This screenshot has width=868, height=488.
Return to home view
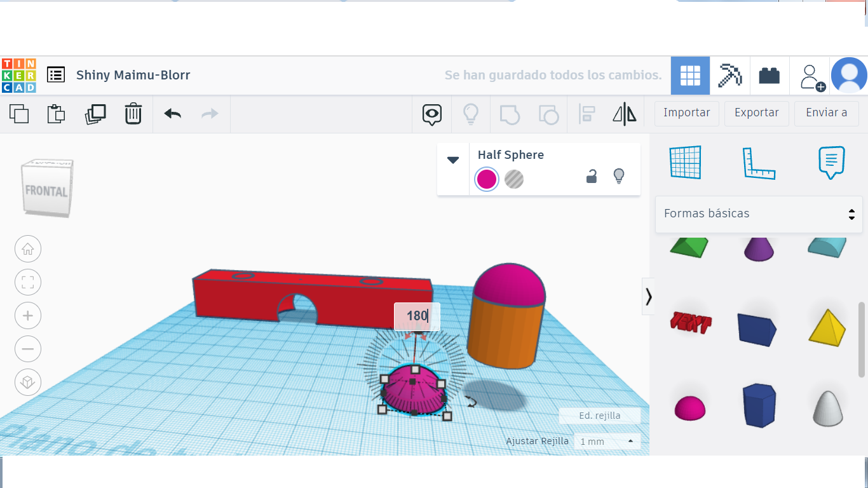pos(28,249)
